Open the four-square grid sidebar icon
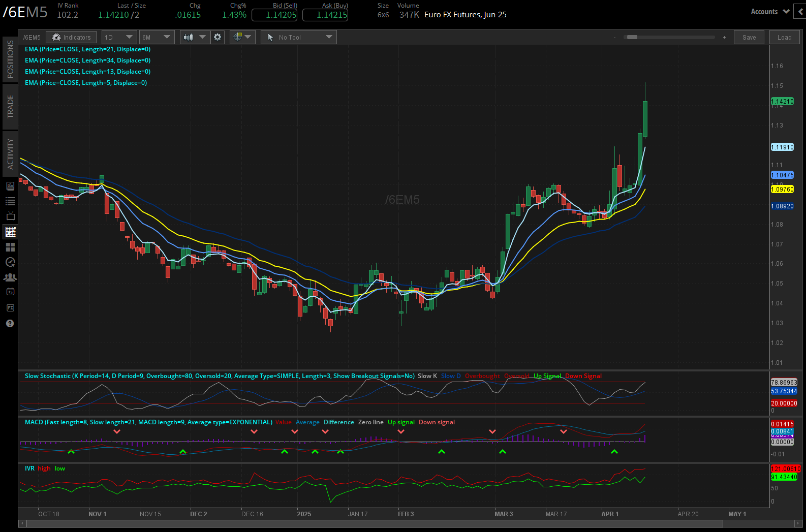Image resolution: width=806 pixels, height=532 pixels. click(x=10, y=247)
